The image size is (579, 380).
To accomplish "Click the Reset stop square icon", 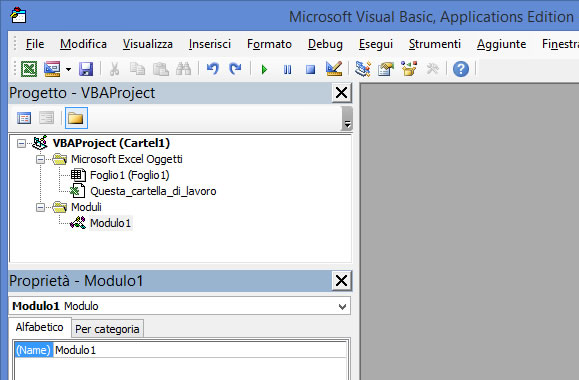I will click(x=311, y=69).
